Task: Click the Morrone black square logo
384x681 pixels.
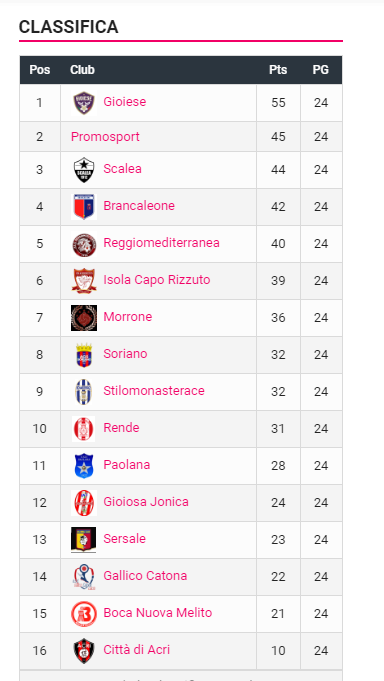Action: (84, 318)
